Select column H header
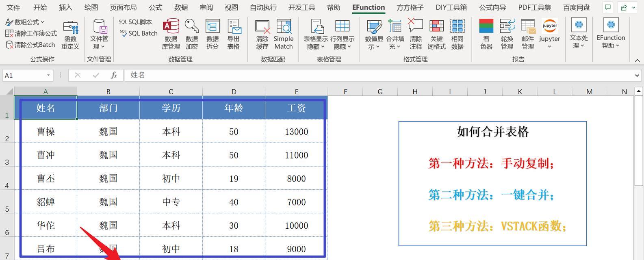This screenshot has width=644, height=260. pyautogui.click(x=415, y=91)
